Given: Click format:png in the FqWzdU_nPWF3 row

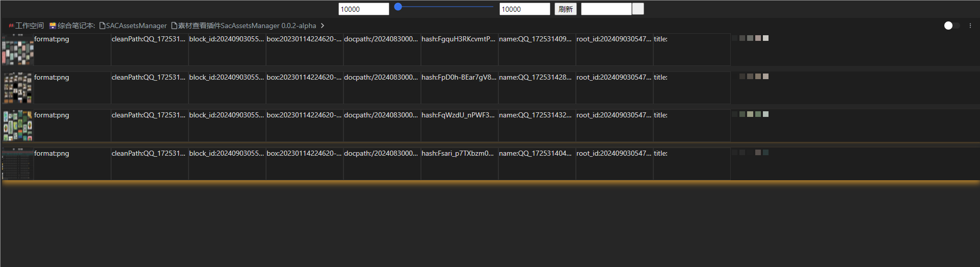Looking at the screenshot, I should (x=72, y=126).
